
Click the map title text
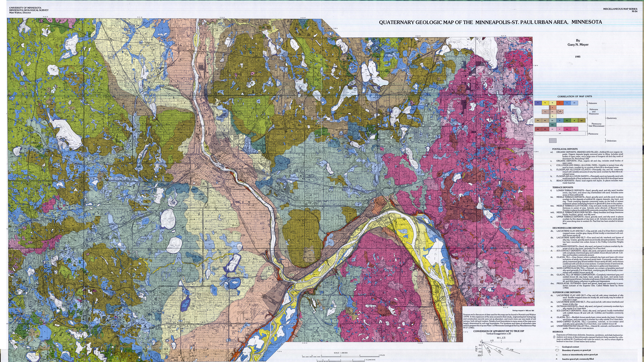coord(490,22)
